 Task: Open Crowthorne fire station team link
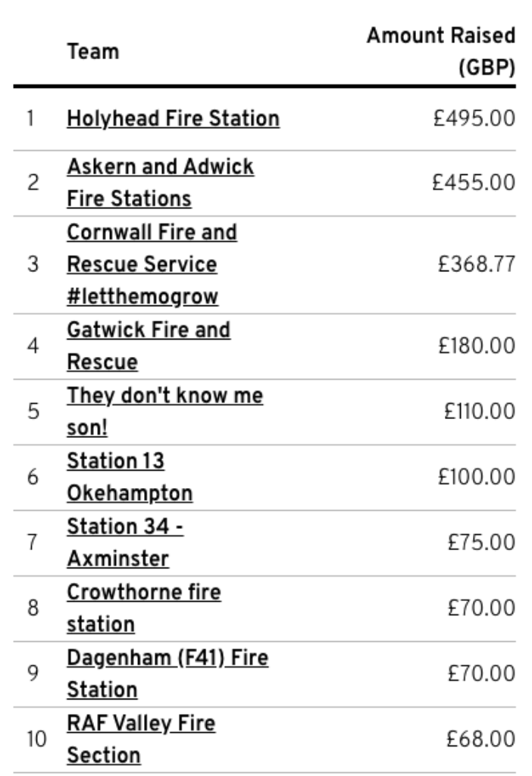[x=144, y=608]
